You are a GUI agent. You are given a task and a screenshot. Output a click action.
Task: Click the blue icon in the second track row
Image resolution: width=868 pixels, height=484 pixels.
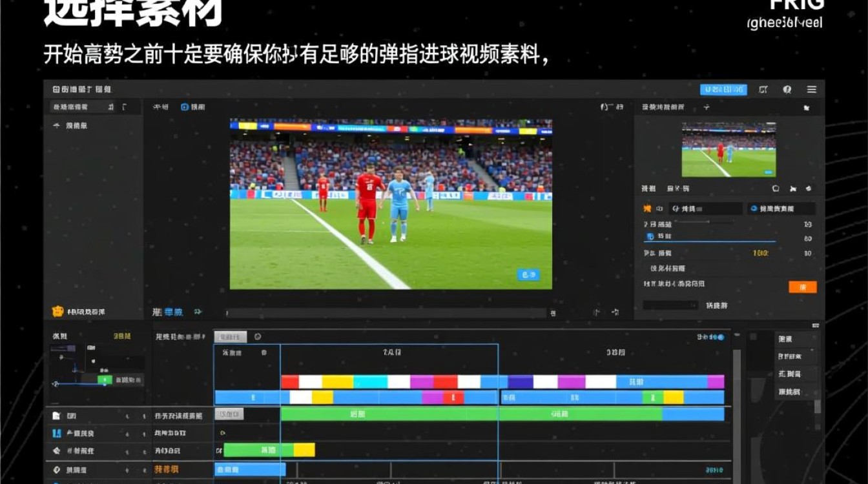pos(56,433)
